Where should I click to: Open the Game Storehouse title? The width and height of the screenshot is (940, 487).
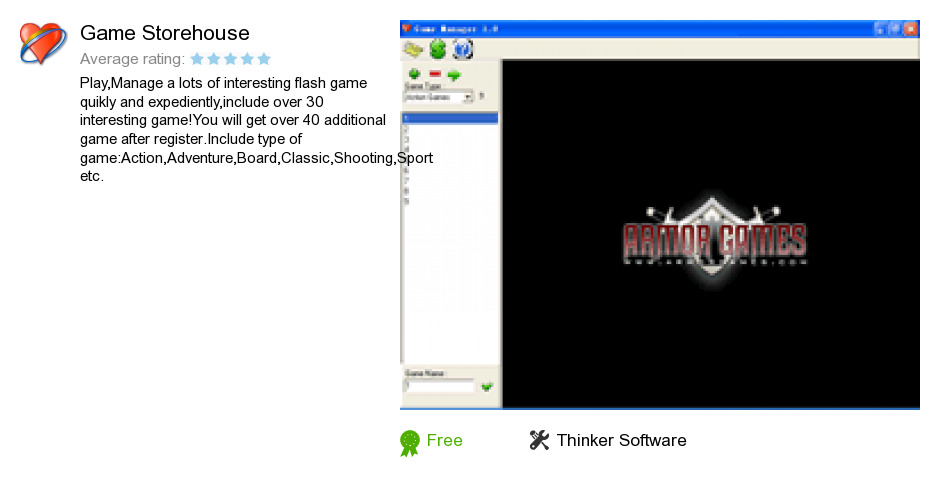[x=165, y=33]
